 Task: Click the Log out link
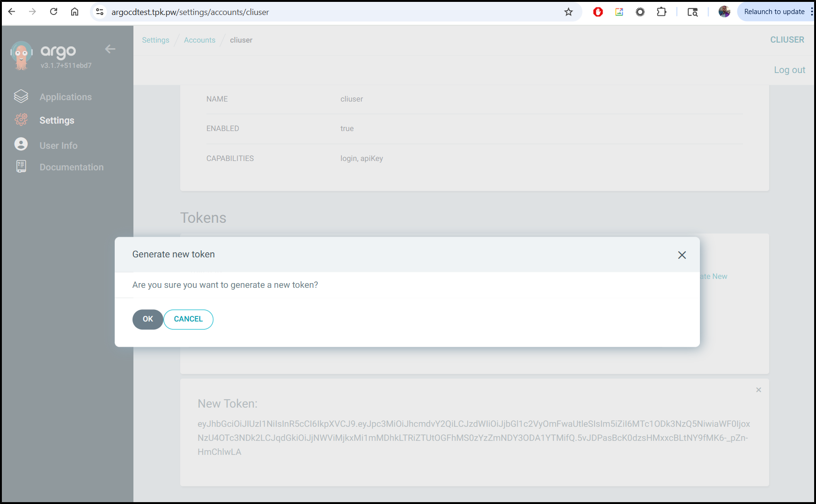pos(789,70)
